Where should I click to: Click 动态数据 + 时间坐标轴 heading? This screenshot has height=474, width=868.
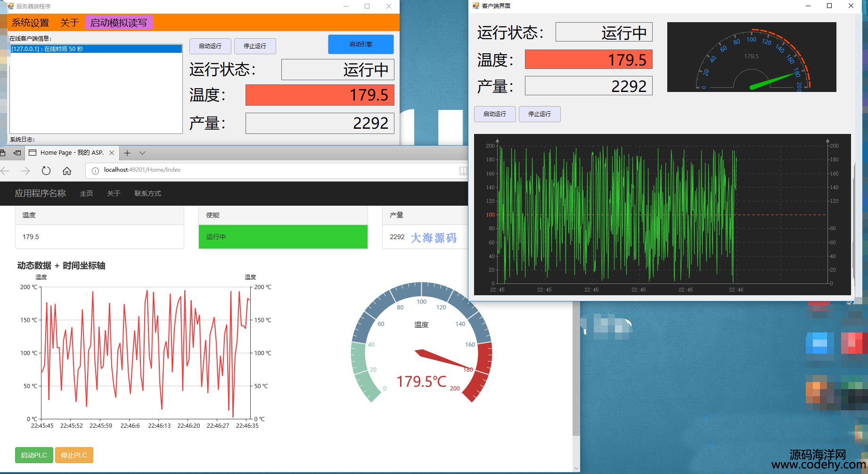click(61, 266)
